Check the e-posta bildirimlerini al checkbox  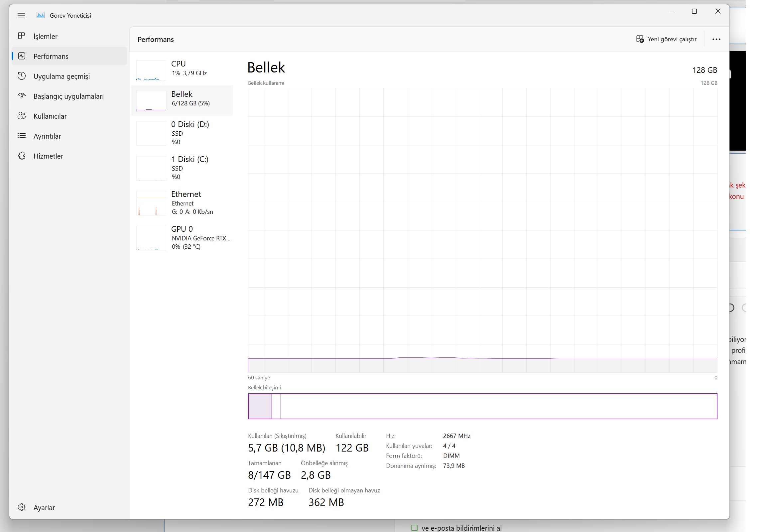414,528
